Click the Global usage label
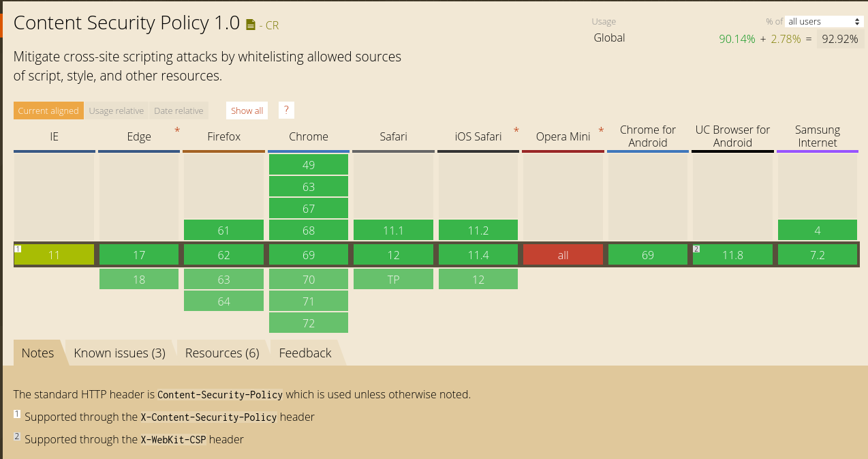Viewport: 868px width, 459px height. click(609, 38)
